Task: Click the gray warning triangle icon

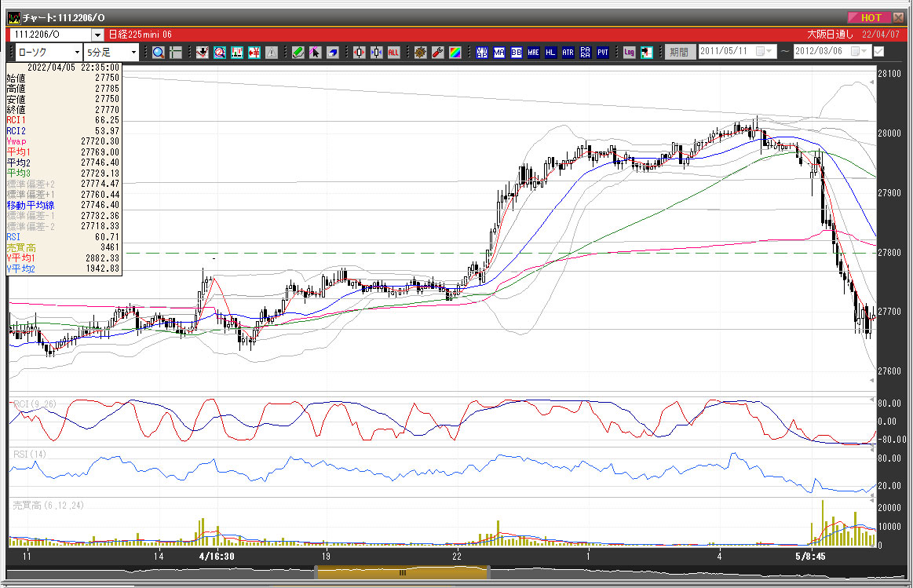Action: click(x=272, y=53)
